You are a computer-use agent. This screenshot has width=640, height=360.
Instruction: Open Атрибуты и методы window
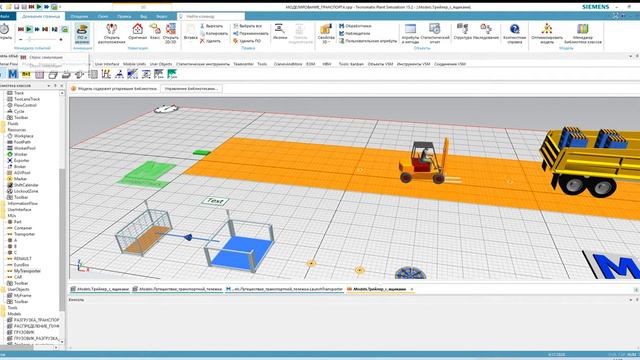[x=410, y=33]
